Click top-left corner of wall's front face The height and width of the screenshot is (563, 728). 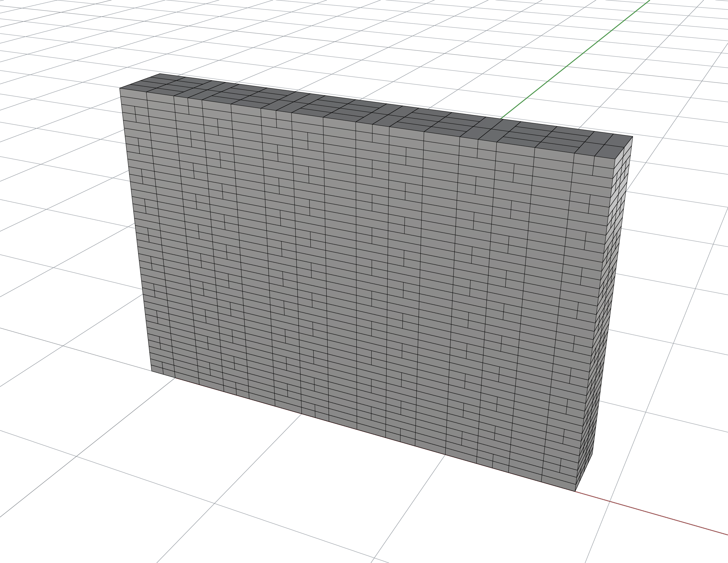[x=120, y=88]
